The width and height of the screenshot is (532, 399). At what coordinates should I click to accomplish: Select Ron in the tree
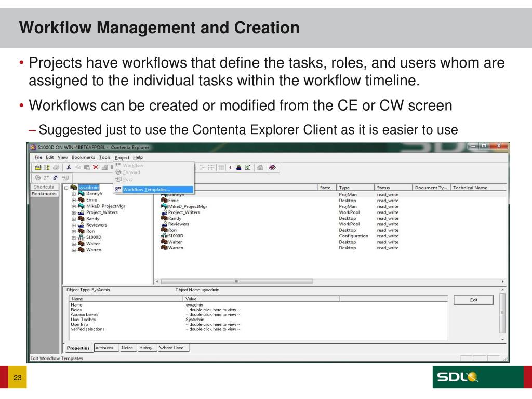(x=90, y=231)
